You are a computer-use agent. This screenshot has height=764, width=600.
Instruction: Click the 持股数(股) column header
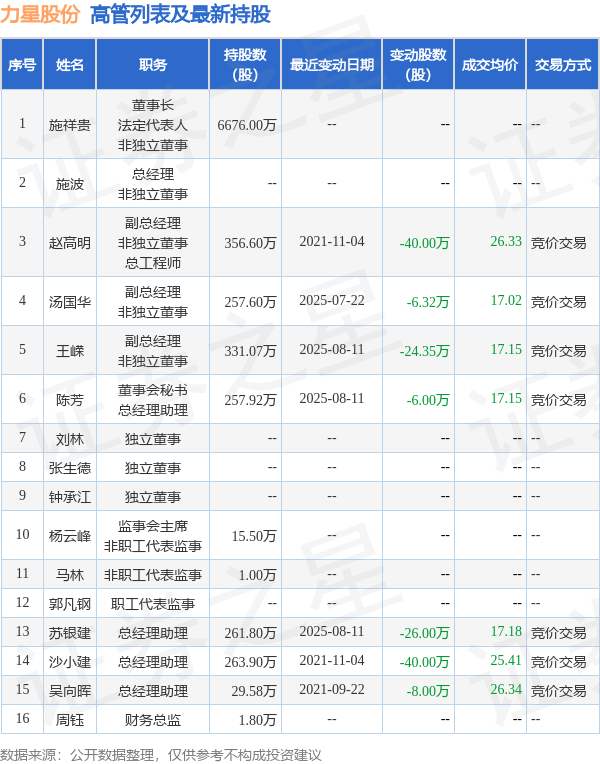[x=245, y=65]
